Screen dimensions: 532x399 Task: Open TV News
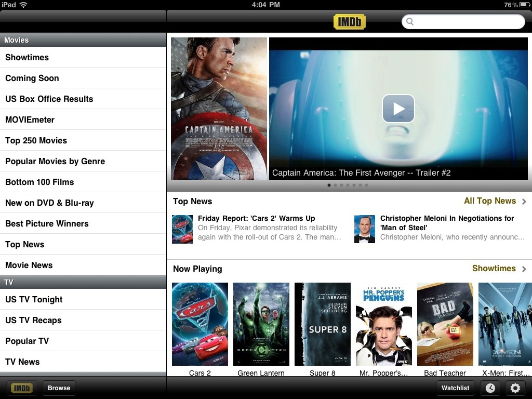coord(83,362)
